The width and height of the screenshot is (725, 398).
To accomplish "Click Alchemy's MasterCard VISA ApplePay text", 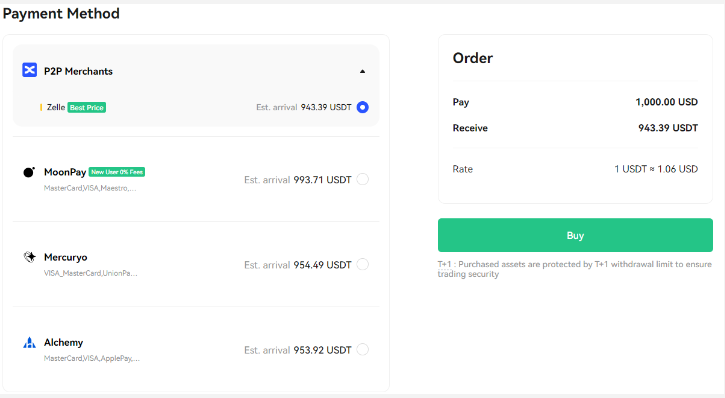I will (x=92, y=358).
